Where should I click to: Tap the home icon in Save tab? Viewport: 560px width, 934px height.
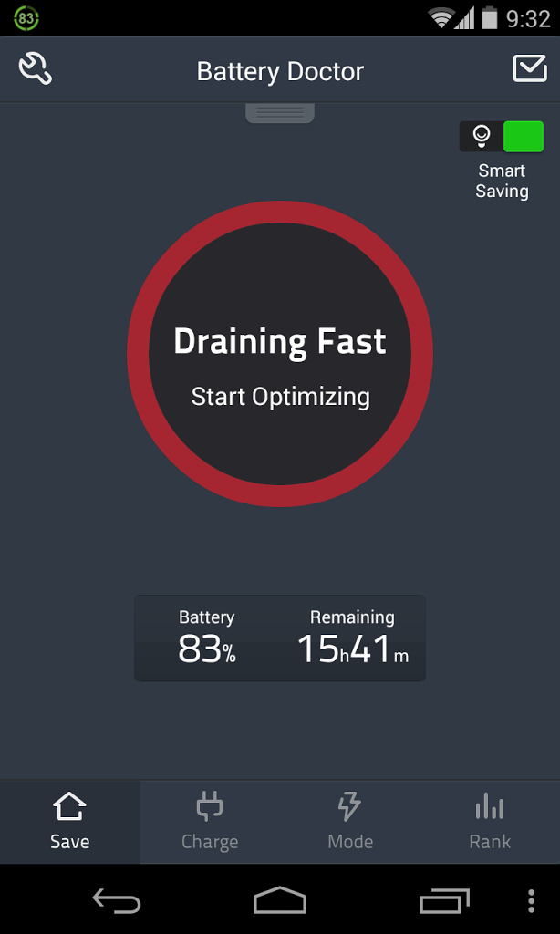pos(69,806)
